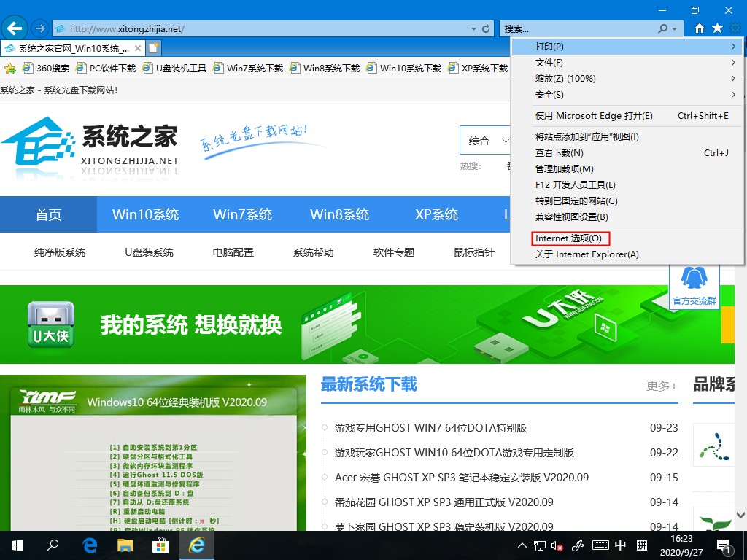Launch Microsoft Edge from the taskbar
Screen dimensions: 747x560
(x=89, y=545)
